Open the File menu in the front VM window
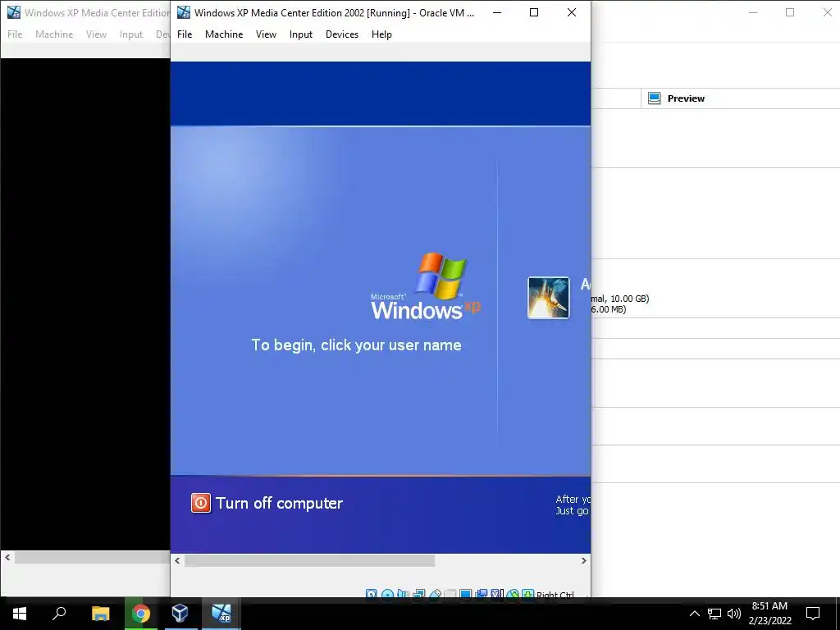Image resolution: width=840 pixels, height=630 pixels. [x=185, y=34]
